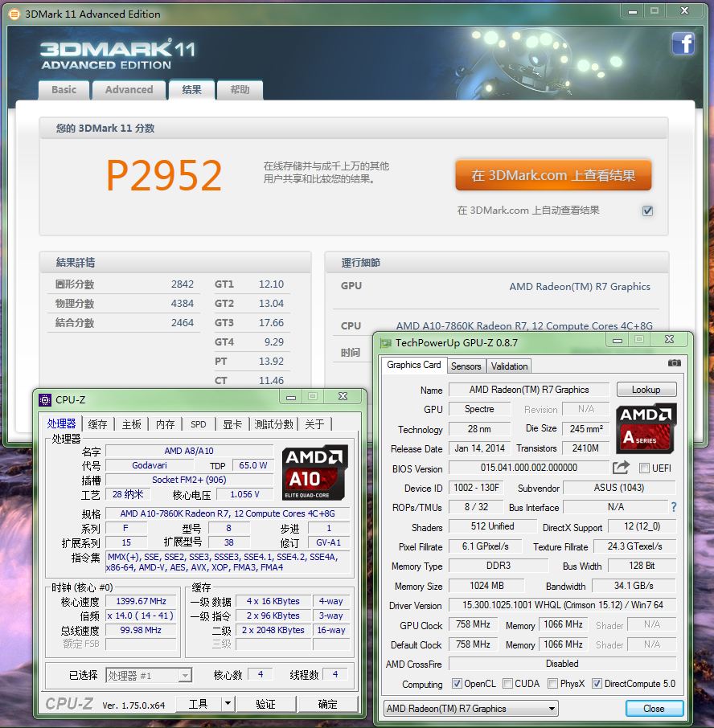Click the GPU-Z title bar icon

click(386, 343)
